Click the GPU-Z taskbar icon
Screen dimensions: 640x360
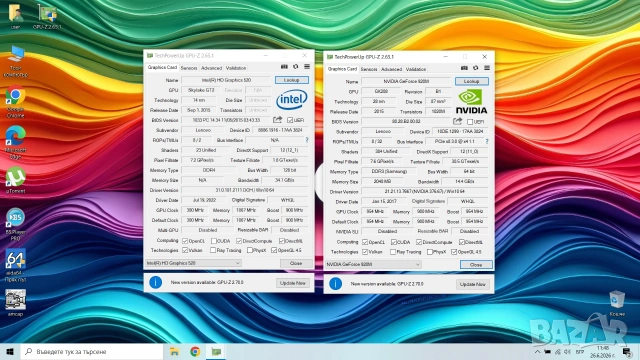[216, 351]
